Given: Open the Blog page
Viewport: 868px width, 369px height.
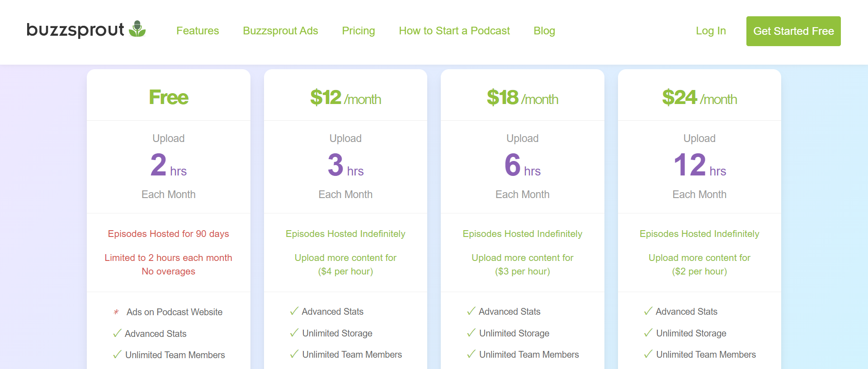Looking at the screenshot, I should pyautogui.click(x=544, y=31).
